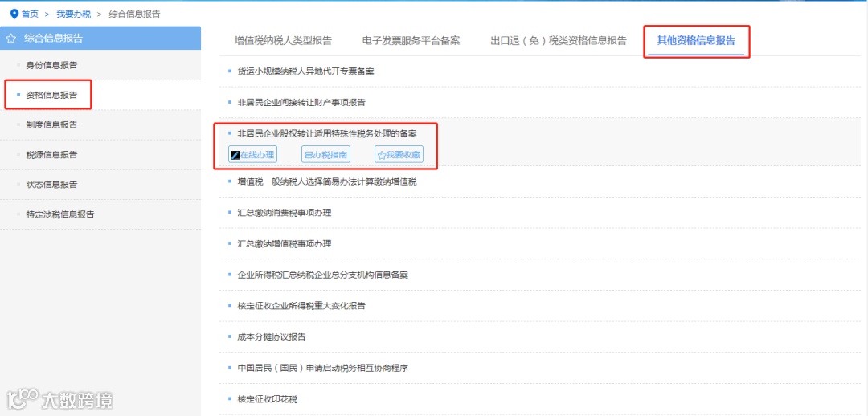Open 核定征收企业所得税重大变化报告 item

click(301, 305)
